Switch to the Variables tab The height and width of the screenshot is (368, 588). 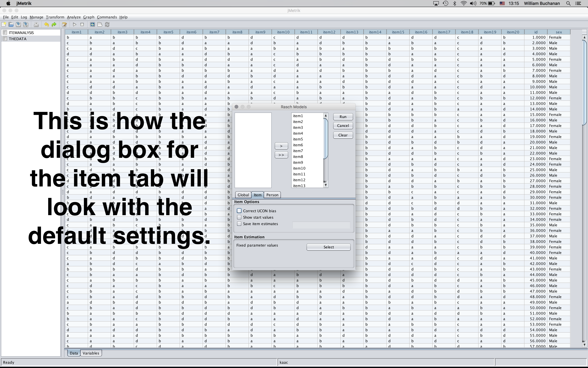pos(91,353)
